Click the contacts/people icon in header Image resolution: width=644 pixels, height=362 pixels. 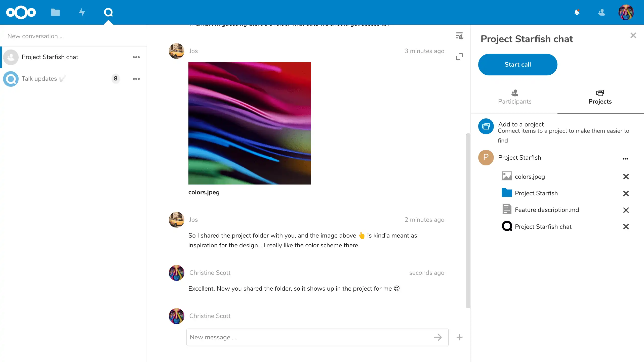601,12
